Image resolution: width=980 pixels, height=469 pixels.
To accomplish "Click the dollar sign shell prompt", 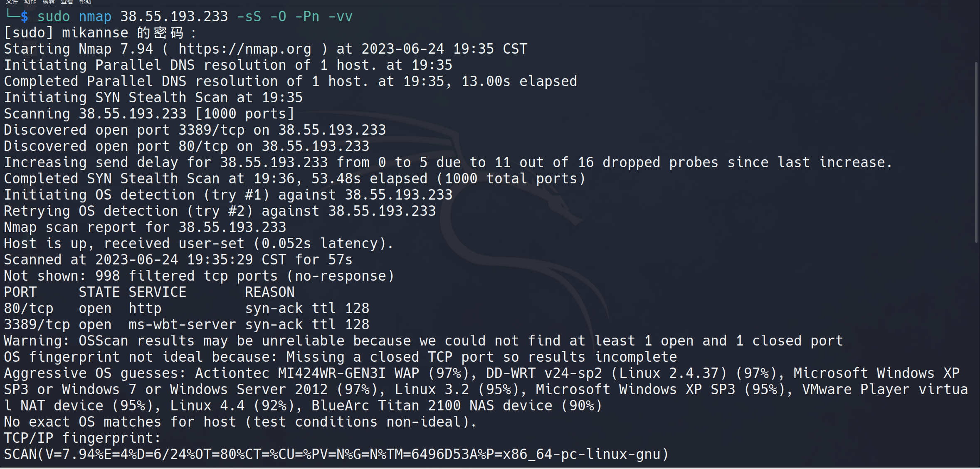I will coord(25,17).
